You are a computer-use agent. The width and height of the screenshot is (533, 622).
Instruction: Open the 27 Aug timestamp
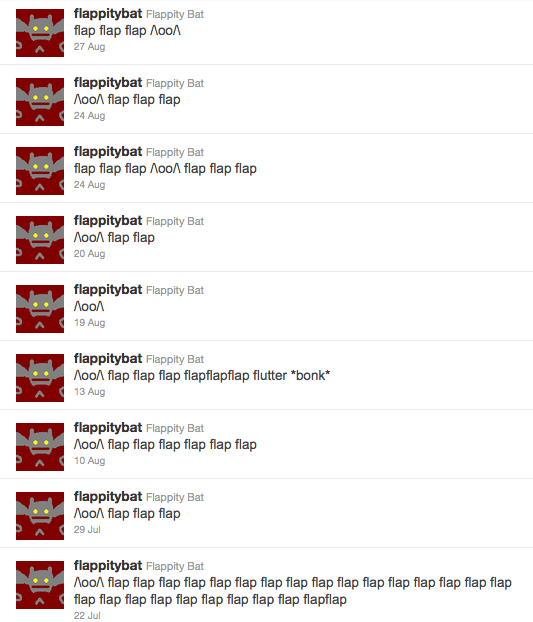pos(89,47)
